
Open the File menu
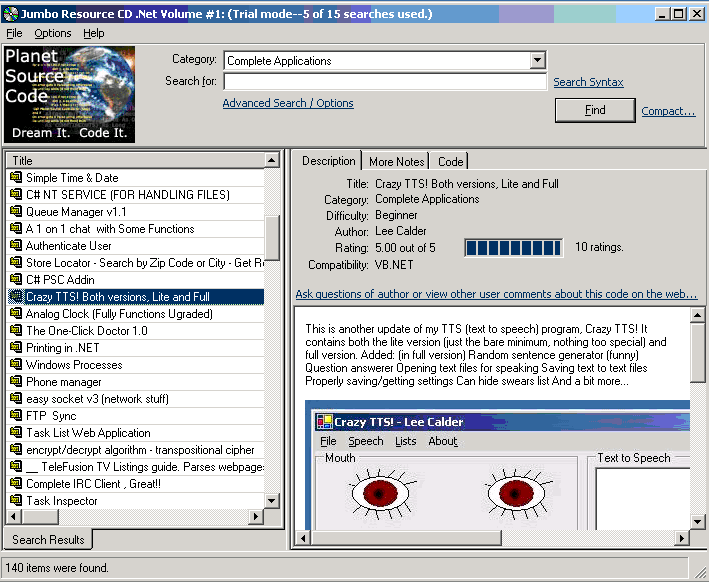tap(14, 33)
